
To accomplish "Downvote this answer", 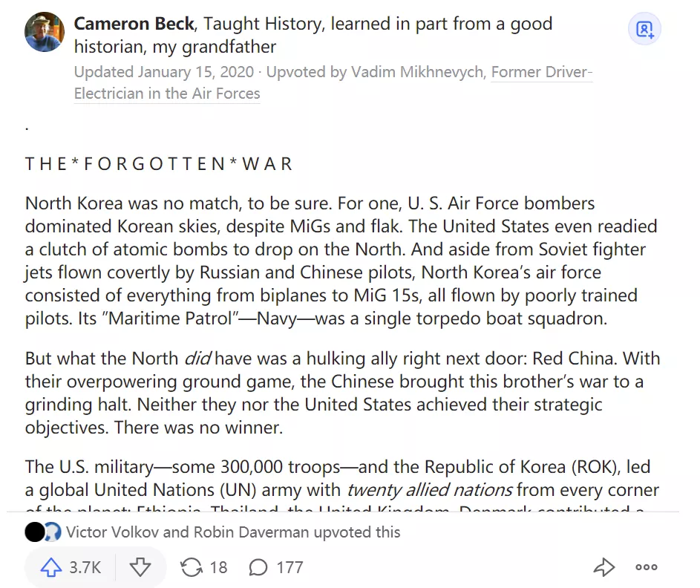I will point(140,568).
